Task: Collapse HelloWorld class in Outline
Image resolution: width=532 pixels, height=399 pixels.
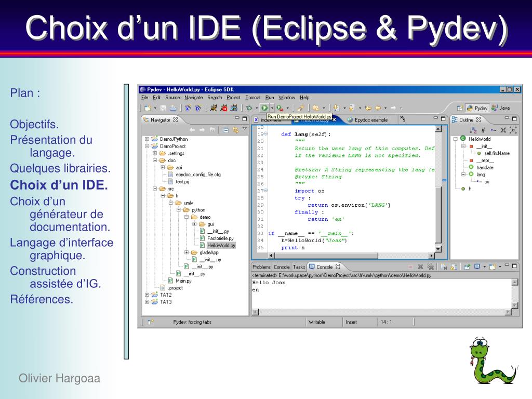Action: [456, 139]
